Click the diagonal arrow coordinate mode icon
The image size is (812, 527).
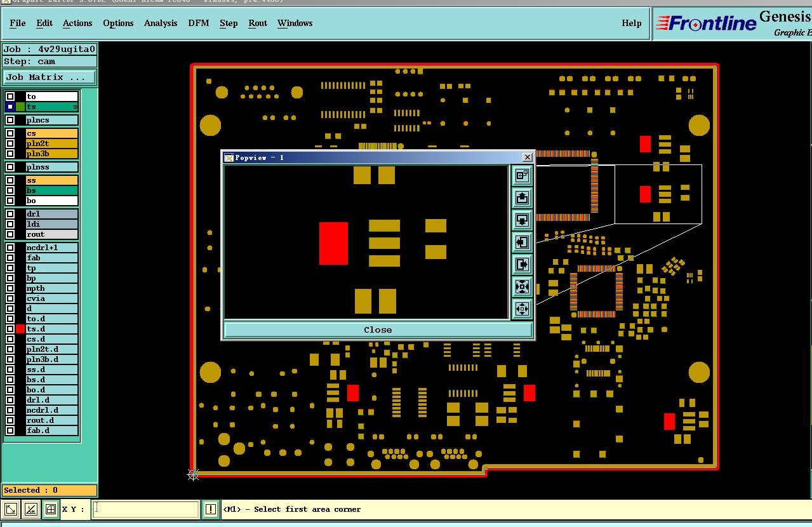[11, 509]
